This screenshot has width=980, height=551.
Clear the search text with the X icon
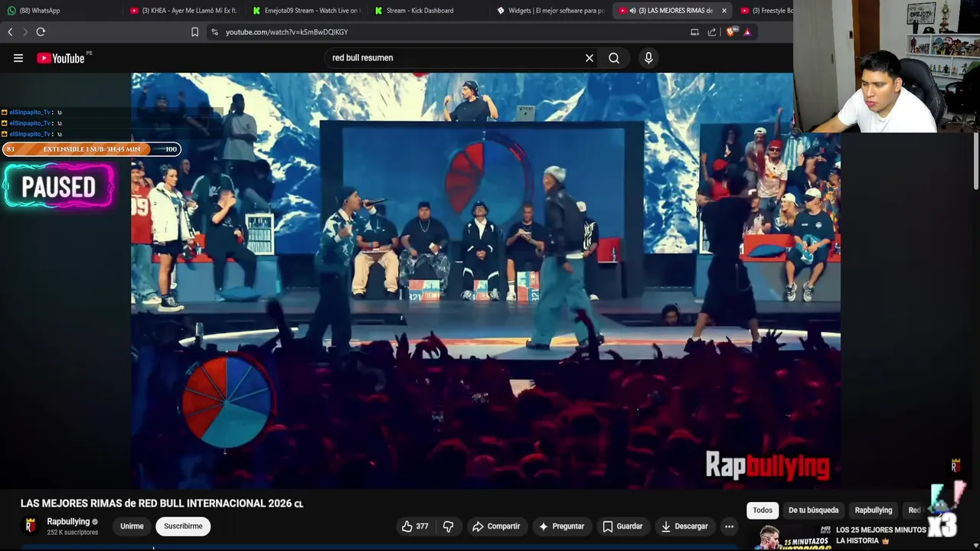[590, 58]
